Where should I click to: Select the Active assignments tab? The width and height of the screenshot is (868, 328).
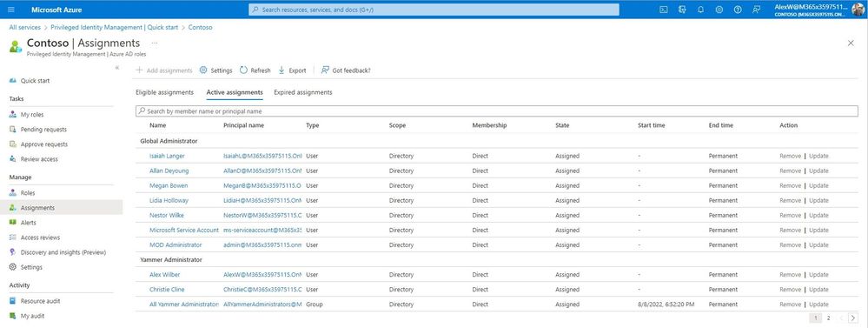[x=235, y=92]
